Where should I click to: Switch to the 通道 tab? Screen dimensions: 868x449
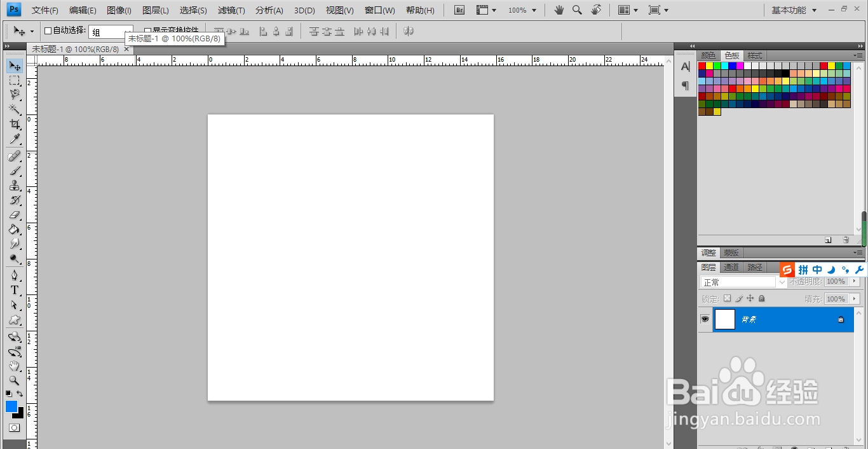pyautogui.click(x=731, y=268)
